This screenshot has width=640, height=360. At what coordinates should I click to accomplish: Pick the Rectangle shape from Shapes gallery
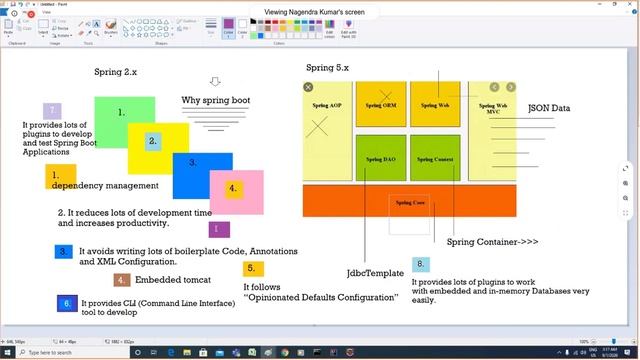click(x=146, y=22)
